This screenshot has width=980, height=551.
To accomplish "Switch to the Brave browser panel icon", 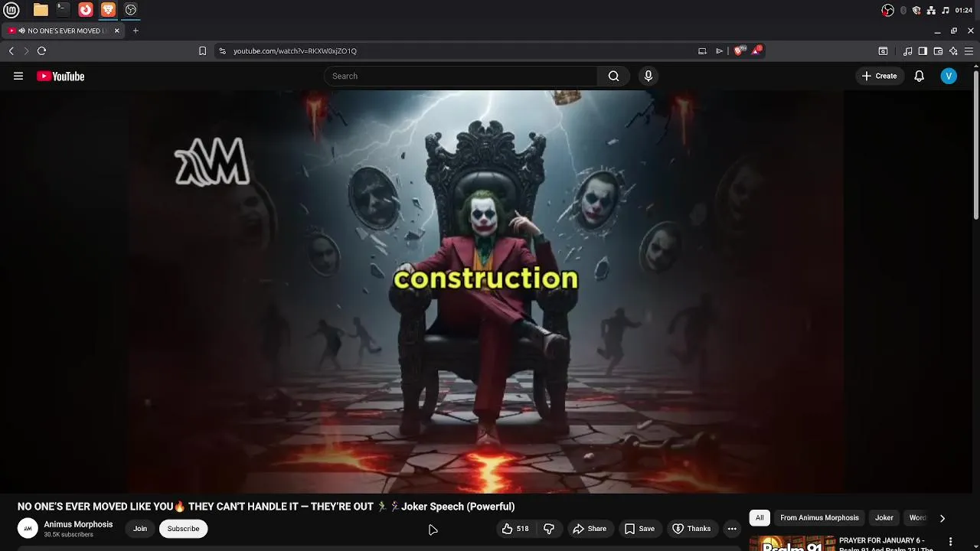I will click(x=108, y=10).
